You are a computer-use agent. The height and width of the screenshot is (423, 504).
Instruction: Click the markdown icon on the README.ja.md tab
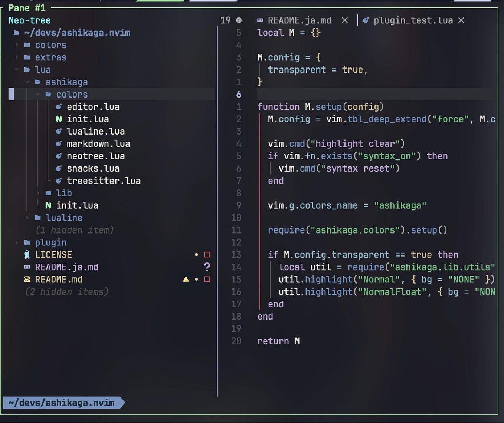click(x=260, y=20)
